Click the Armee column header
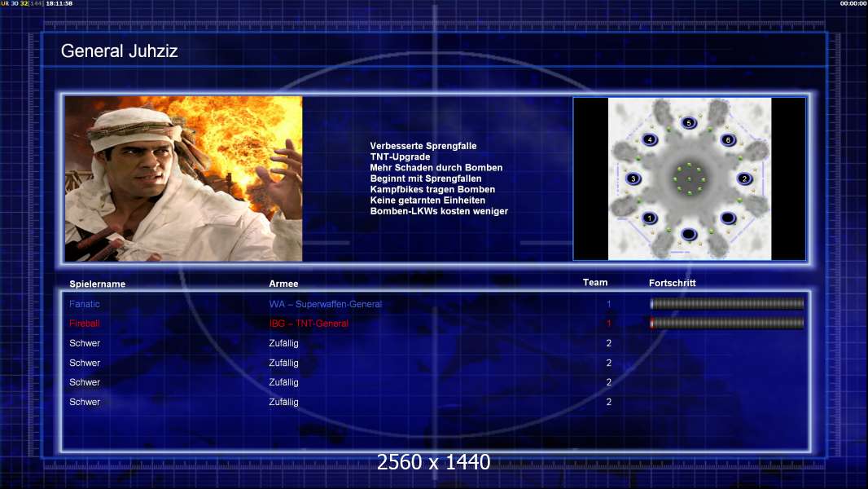The width and height of the screenshot is (868, 489). (283, 284)
